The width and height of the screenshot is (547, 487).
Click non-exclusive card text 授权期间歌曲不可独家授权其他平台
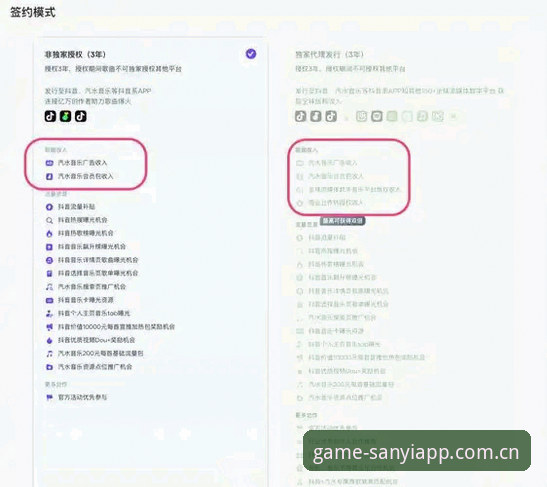click(x=128, y=69)
